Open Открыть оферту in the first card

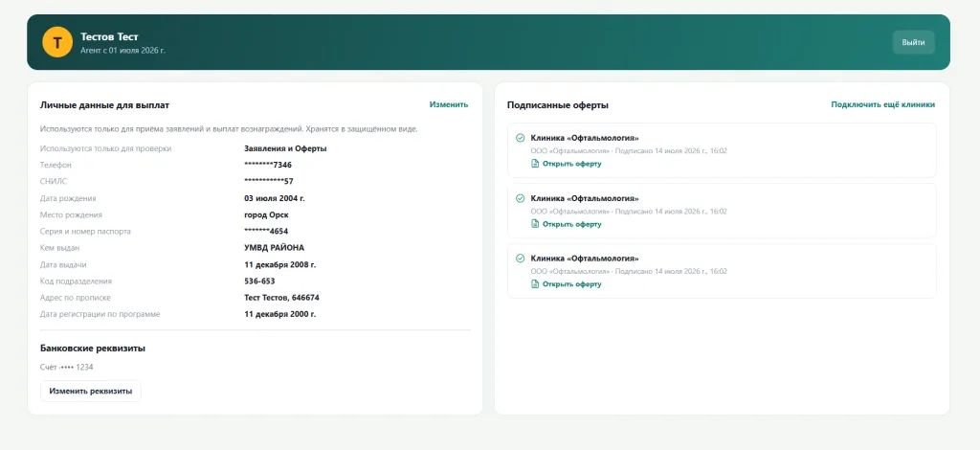click(572, 164)
